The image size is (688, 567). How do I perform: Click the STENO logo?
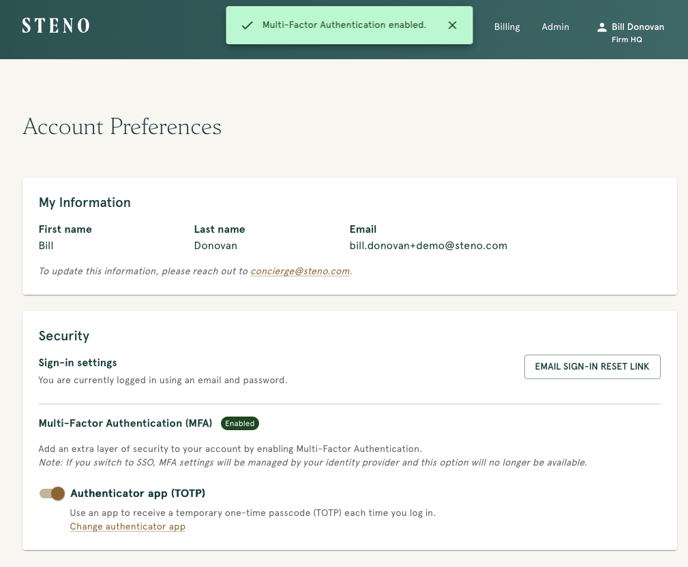pyautogui.click(x=56, y=25)
